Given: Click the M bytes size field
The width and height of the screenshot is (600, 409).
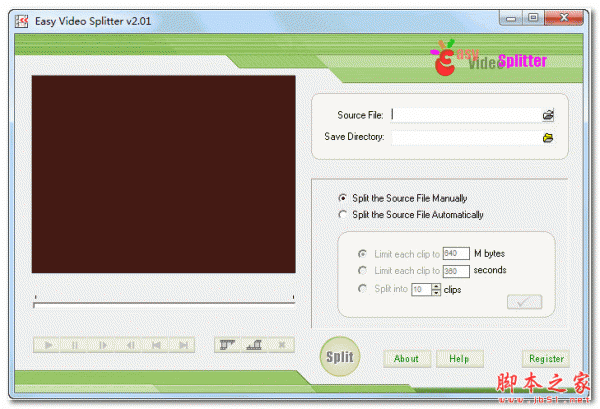Looking at the screenshot, I should 456,253.
